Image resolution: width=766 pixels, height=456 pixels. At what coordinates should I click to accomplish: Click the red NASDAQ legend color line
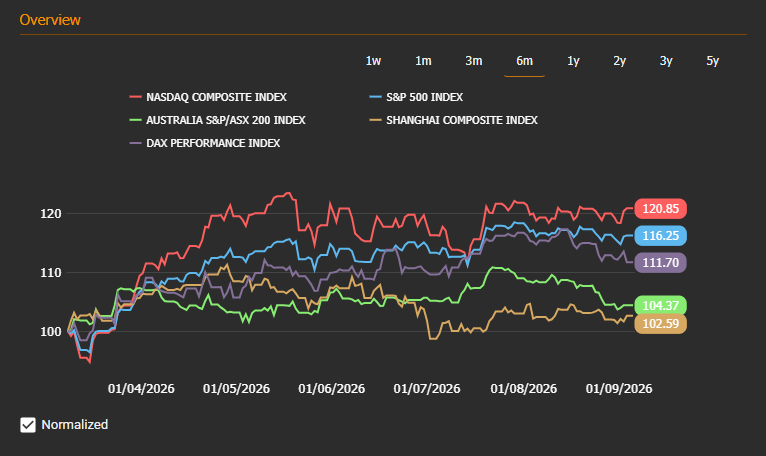point(135,97)
